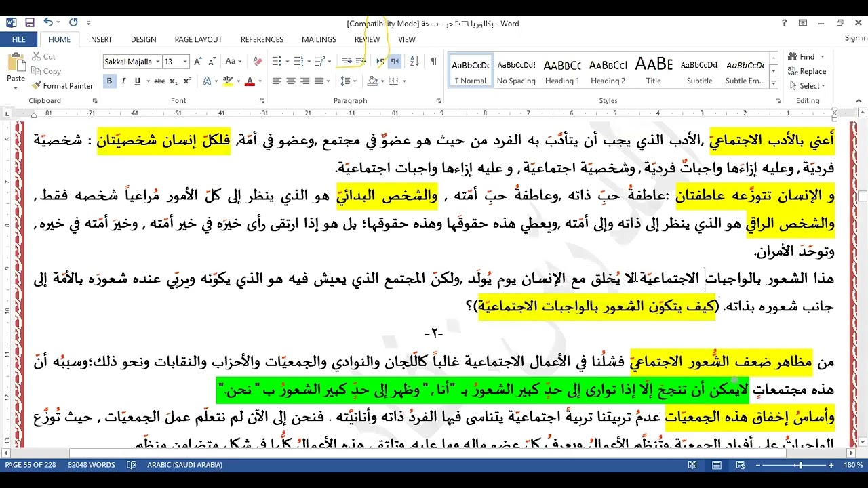This screenshot has height=488, width=868.
Task: Sort the selected text A to Z
Action: (414, 62)
